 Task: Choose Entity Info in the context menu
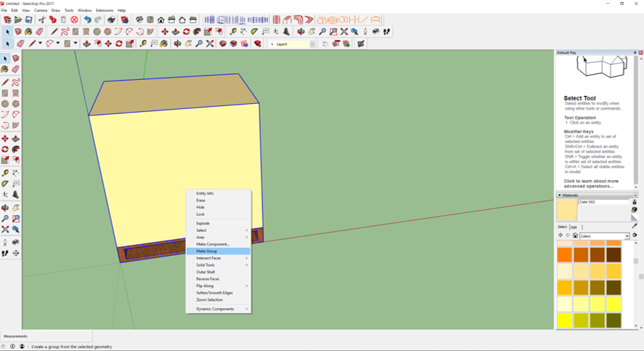219,193
